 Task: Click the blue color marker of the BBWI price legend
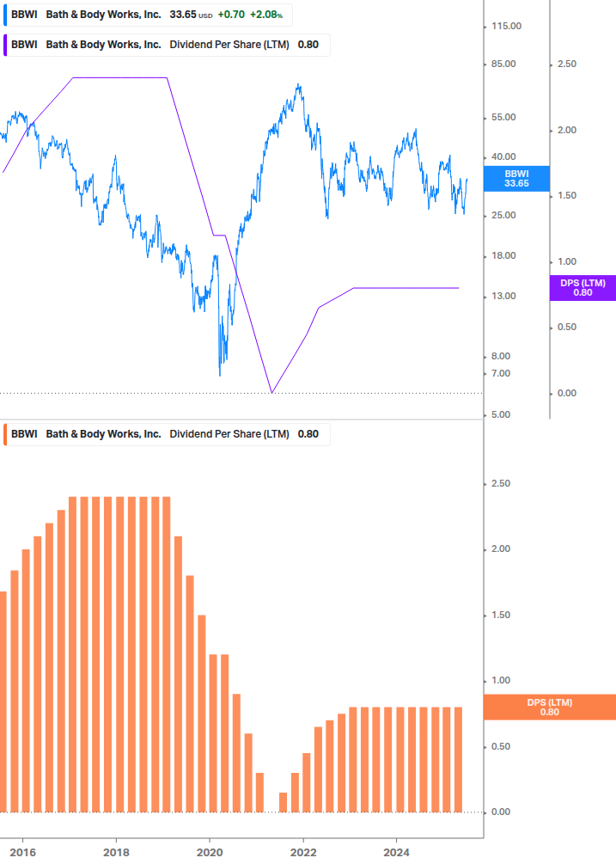pos(5,15)
